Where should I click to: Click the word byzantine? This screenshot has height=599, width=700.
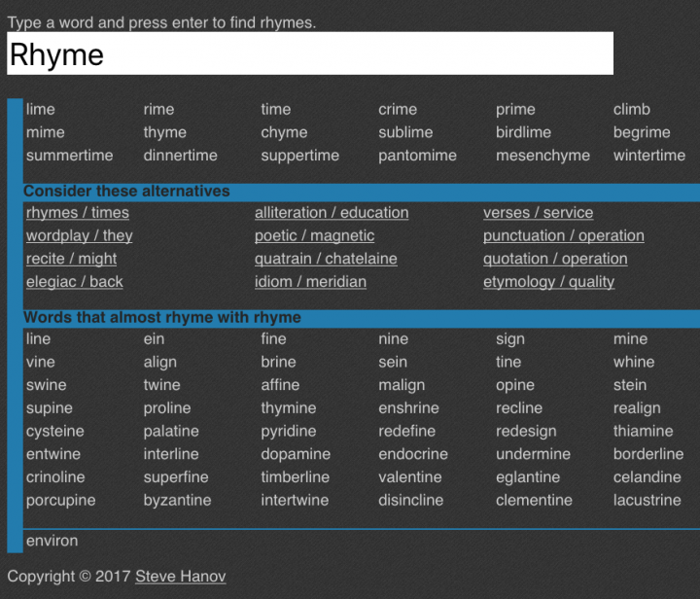178,501
